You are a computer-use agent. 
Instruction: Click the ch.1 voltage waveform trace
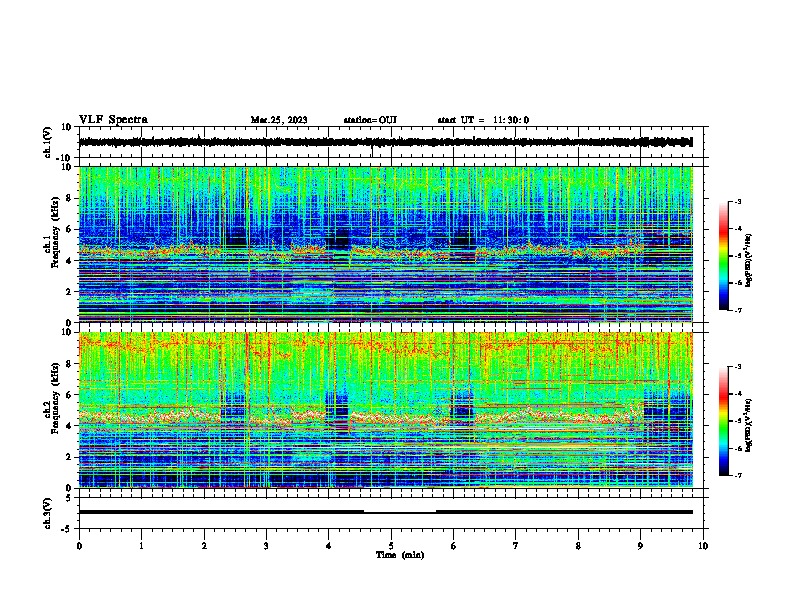tap(386, 142)
